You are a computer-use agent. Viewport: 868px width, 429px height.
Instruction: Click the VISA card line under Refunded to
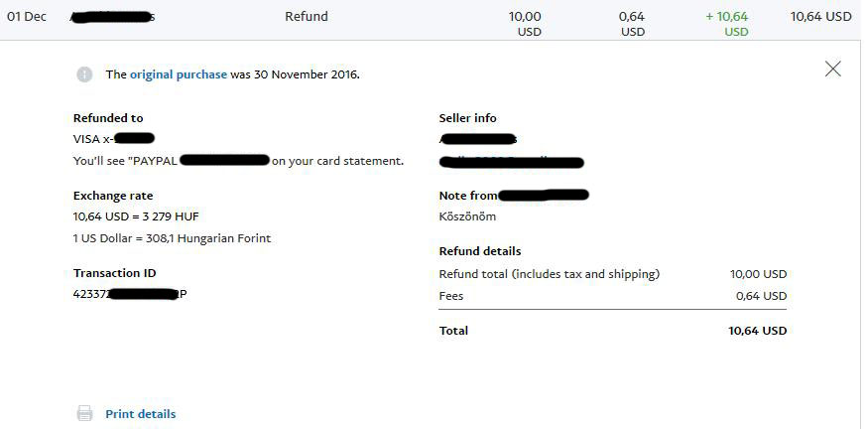click(x=113, y=139)
